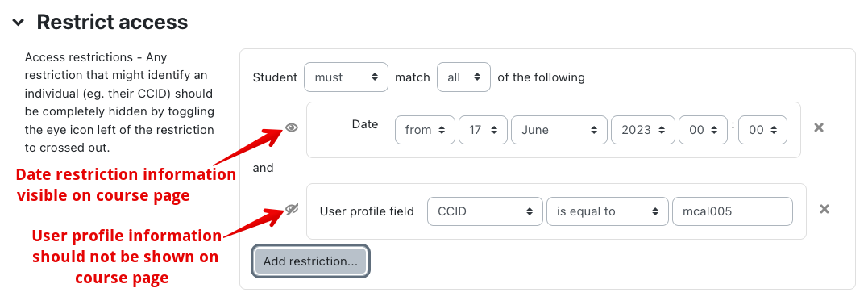Click the Restrict access section heading
The height and width of the screenshot is (305, 868).
112,22
